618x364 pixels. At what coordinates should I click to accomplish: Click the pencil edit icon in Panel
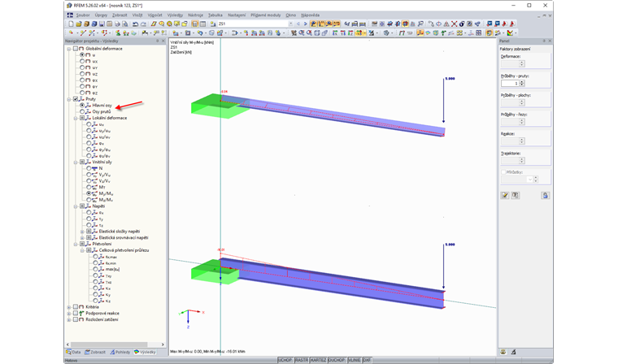(505, 195)
